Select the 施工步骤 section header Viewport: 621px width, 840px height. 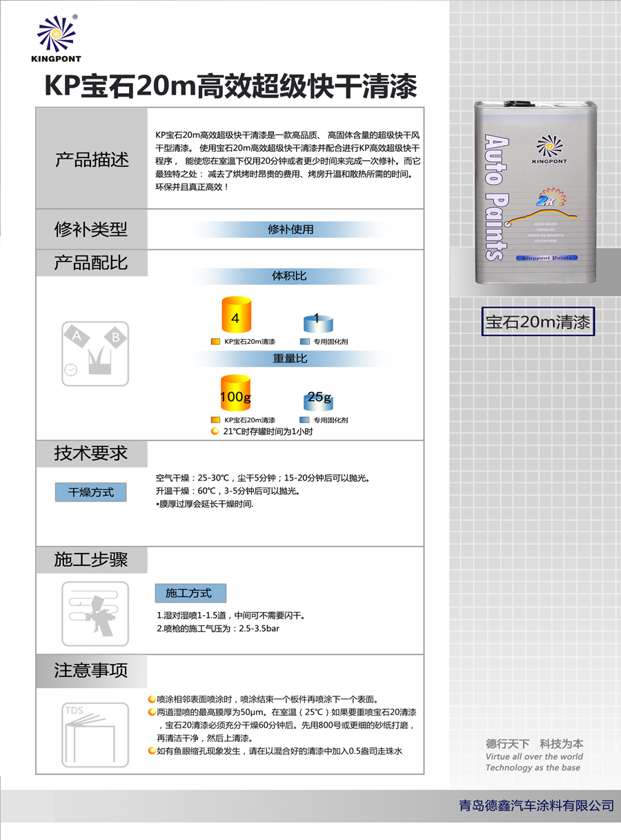coord(92,560)
